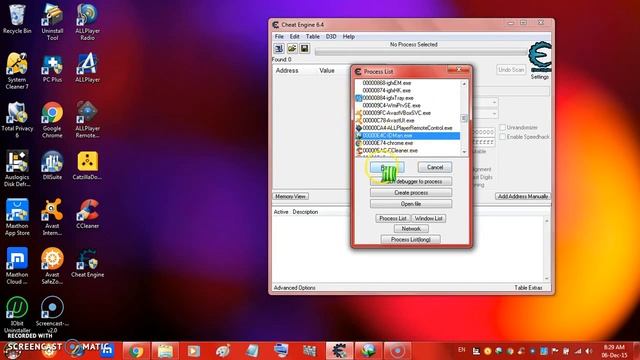The image size is (640, 360).
Task: Select the Avast Internet Security desktop icon
Action: [x=52, y=217]
